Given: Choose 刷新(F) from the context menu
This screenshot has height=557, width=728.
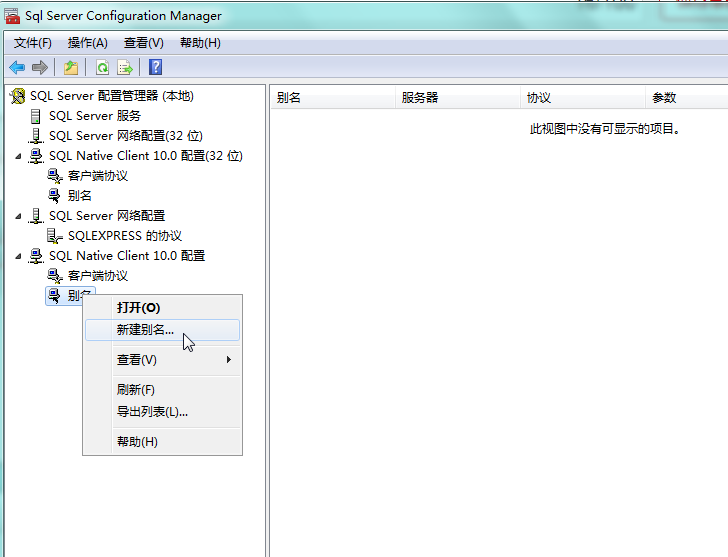Looking at the screenshot, I should pyautogui.click(x=162, y=389).
